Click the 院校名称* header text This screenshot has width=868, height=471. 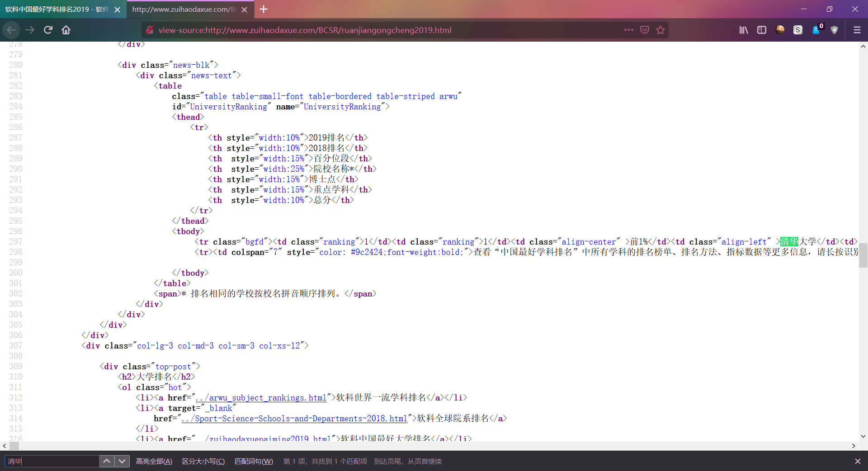(334, 169)
